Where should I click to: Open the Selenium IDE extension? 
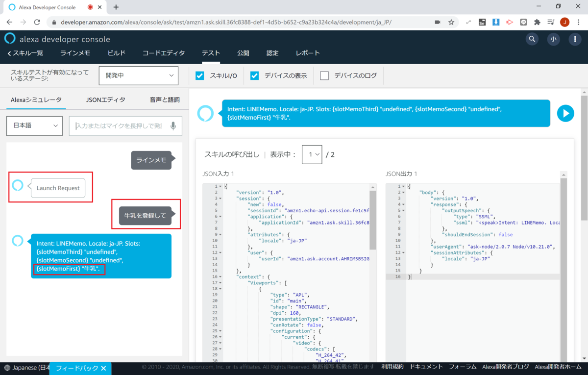pyautogui.click(x=482, y=22)
